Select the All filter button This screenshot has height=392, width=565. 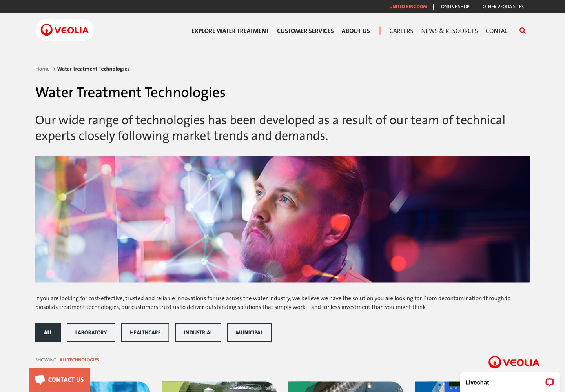48,332
